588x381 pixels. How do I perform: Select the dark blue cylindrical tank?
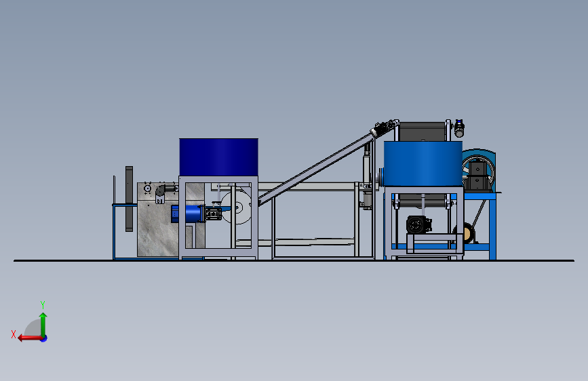click(218, 157)
